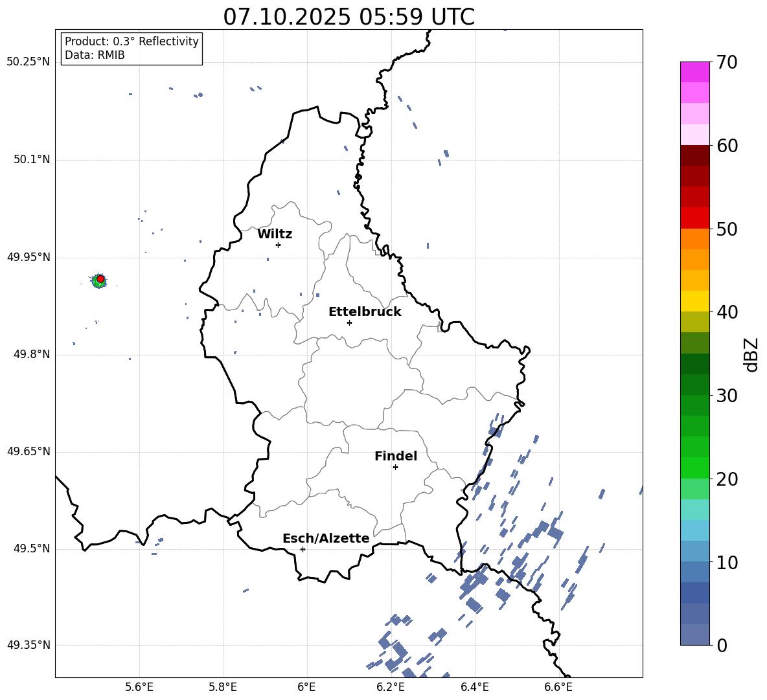Click the 30 tick on the colorbar
The height and width of the screenshot is (700, 767).
[x=727, y=396]
